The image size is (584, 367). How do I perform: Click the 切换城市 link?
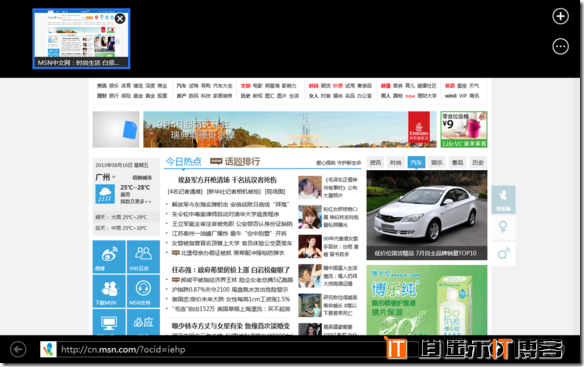click(x=142, y=178)
